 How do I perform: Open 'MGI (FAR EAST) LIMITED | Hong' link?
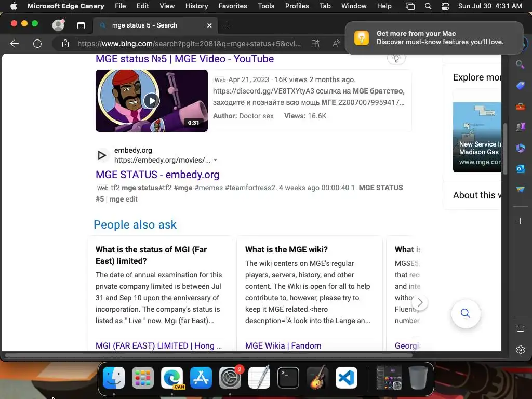pos(158,345)
